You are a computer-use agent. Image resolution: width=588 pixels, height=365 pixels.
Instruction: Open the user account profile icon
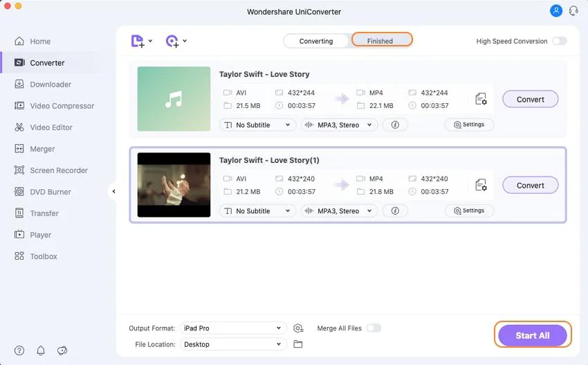[x=556, y=11]
